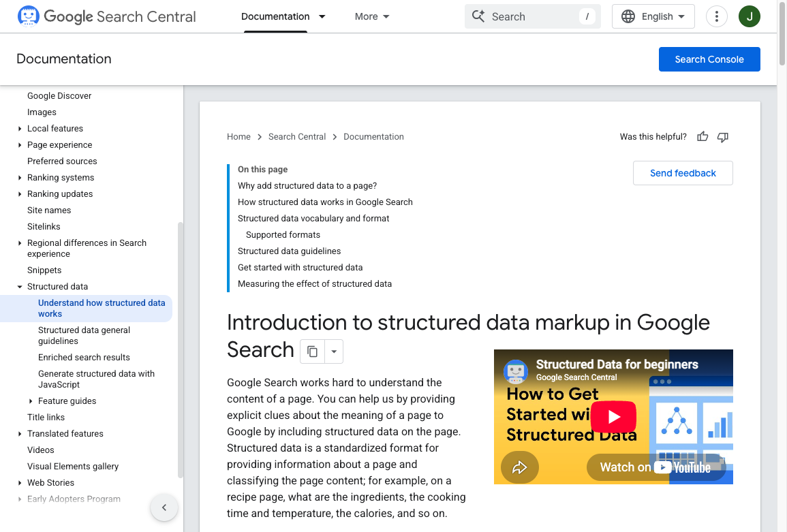This screenshot has height=532, width=787.
Task: Expand the Local features tree item
Action: 20,129
